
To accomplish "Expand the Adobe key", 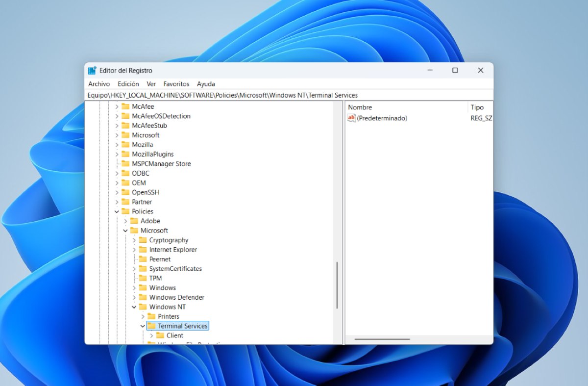I will pos(125,221).
